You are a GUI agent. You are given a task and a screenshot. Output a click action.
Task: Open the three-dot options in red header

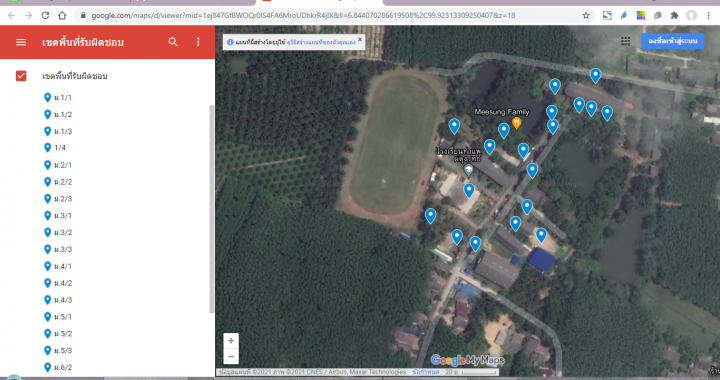tap(198, 42)
